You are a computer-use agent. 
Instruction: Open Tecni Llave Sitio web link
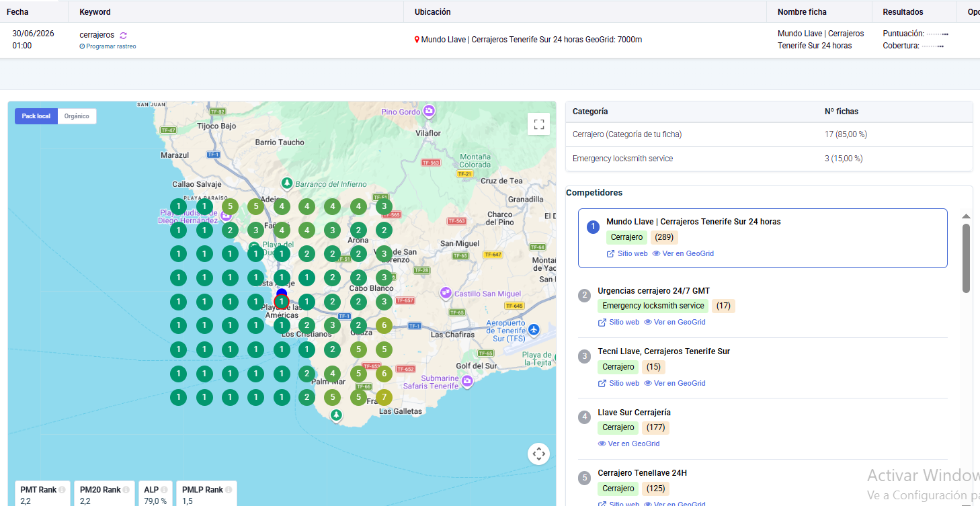coord(618,383)
